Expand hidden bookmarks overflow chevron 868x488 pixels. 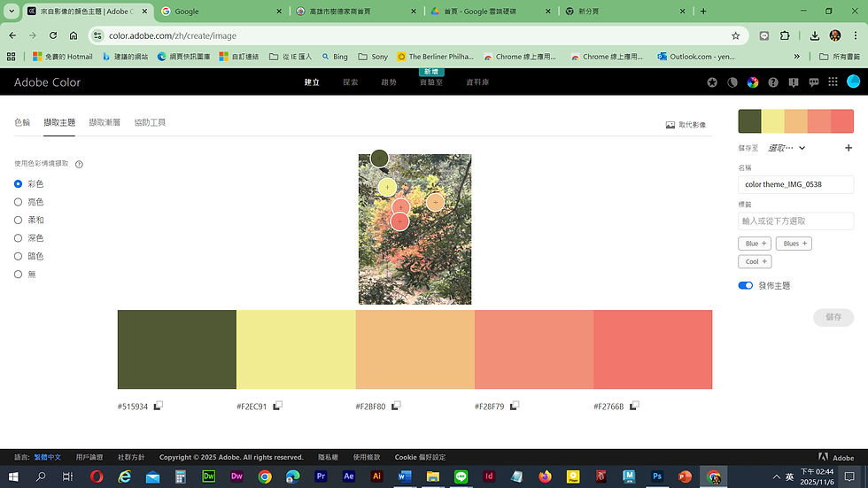coord(796,57)
